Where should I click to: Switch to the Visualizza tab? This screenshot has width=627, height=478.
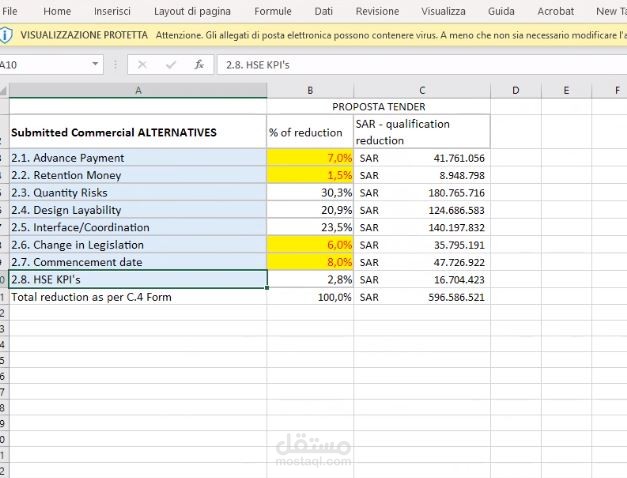point(443,11)
